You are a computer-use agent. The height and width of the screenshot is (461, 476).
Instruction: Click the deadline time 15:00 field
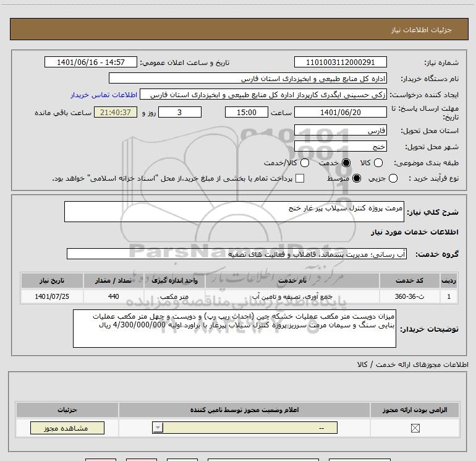(247, 113)
